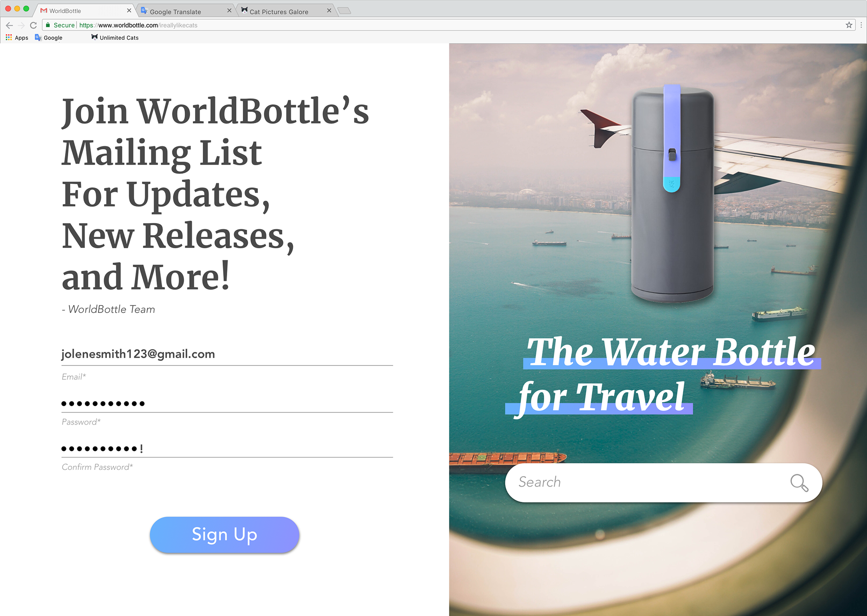Open a new tab button
Screen dimensions: 867x616
[344, 11]
